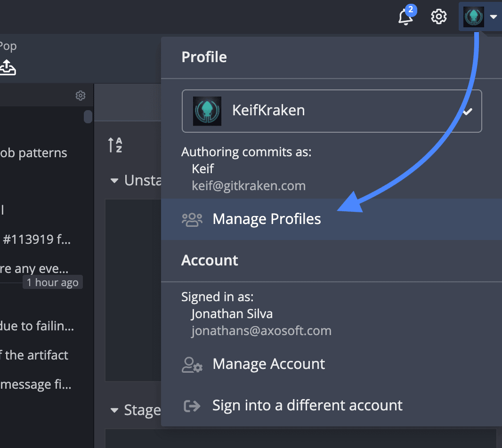Select the commit mentioning #113919
This screenshot has width=502, height=448.
click(x=37, y=240)
